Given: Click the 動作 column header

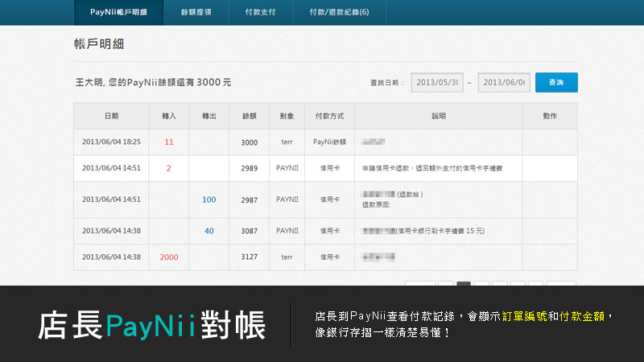Looking at the screenshot, I should [550, 117].
